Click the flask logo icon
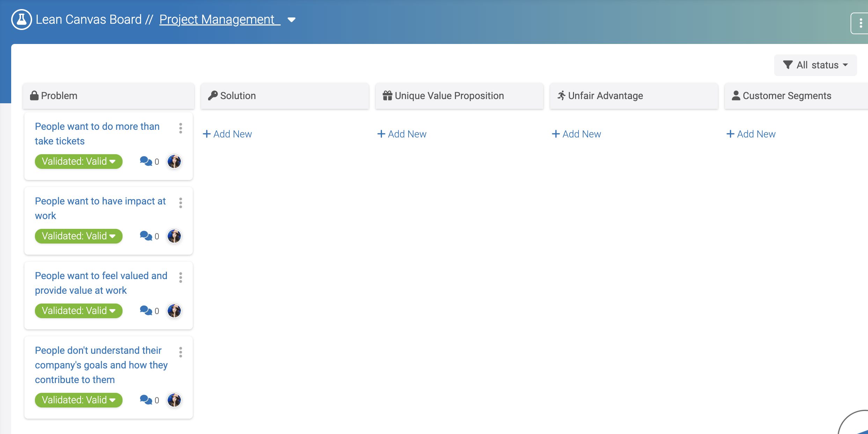868x434 pixels. (21, 20)
